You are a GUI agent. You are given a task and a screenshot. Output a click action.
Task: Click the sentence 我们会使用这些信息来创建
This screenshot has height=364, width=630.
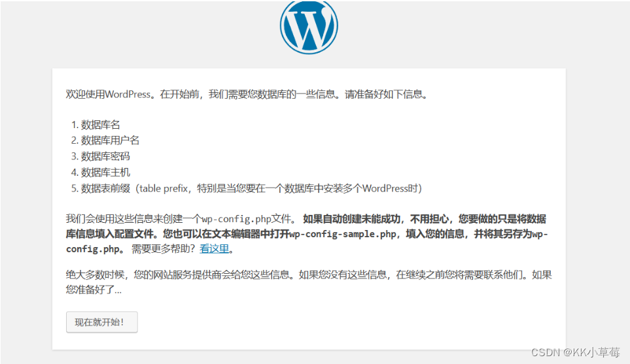click(x=181, y=219)
